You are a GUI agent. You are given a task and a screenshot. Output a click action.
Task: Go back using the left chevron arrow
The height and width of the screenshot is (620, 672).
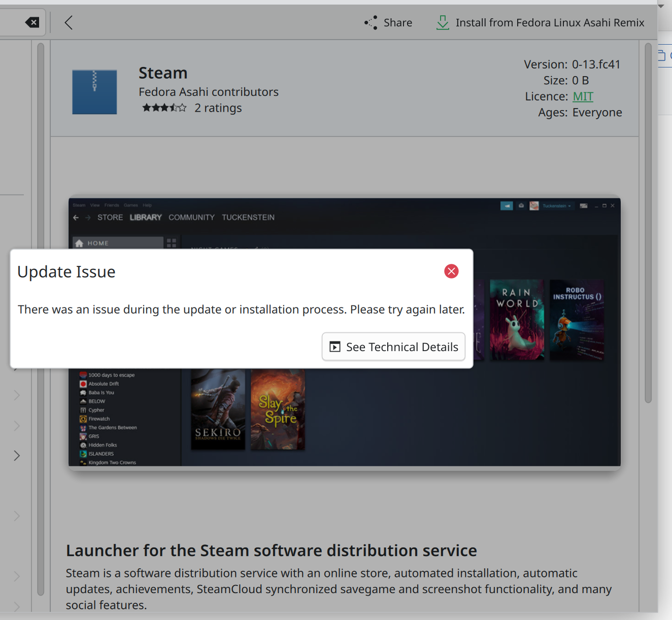[x=69, y=22]
